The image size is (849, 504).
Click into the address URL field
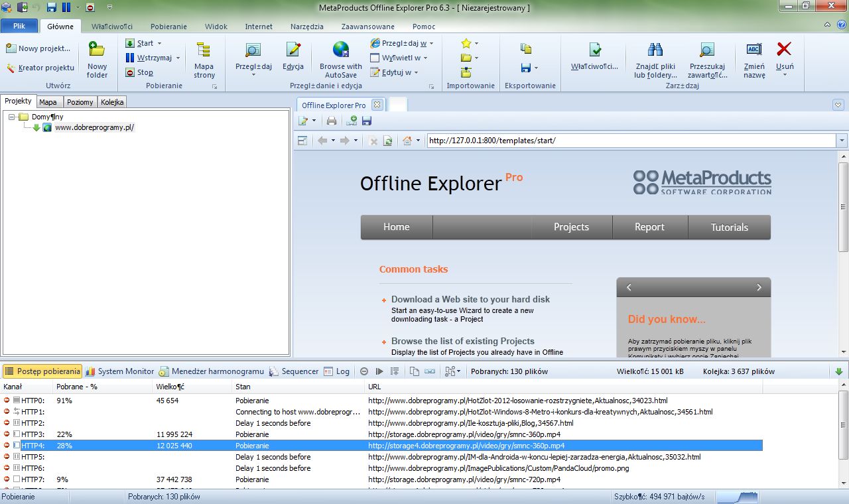tap(631, 141)
